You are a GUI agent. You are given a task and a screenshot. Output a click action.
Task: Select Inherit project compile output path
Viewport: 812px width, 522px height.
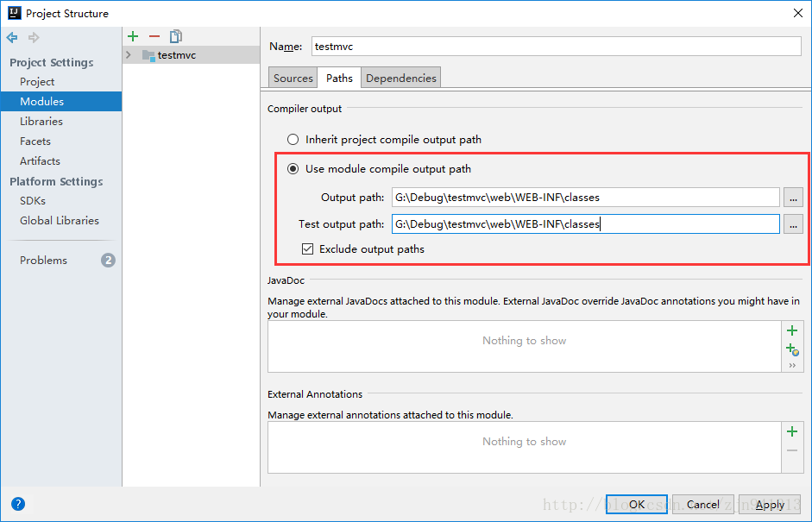click(x=293, y=139)
